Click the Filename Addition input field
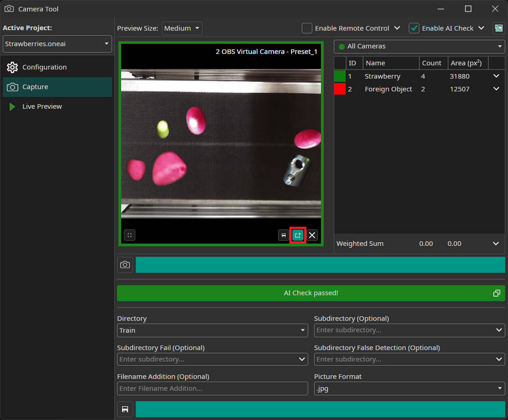The image size is (508, 420). coord(212,388)
